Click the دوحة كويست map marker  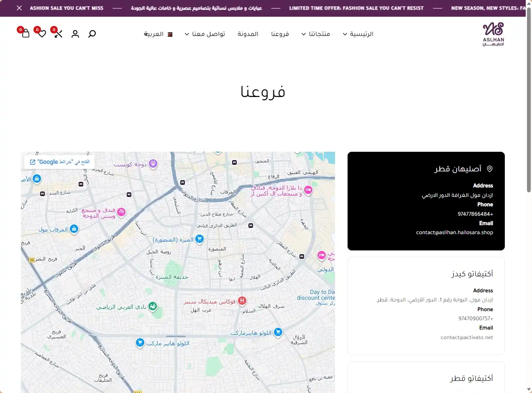tap(153, 164)
